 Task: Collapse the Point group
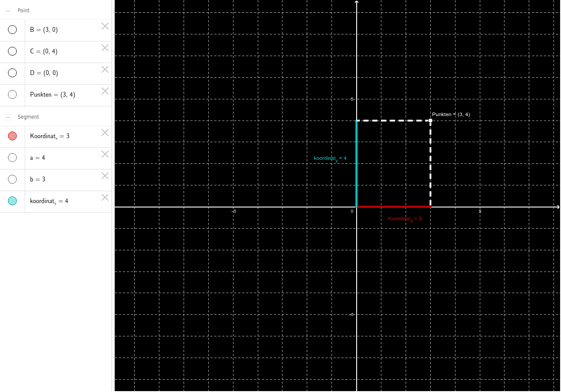(8, 11)
